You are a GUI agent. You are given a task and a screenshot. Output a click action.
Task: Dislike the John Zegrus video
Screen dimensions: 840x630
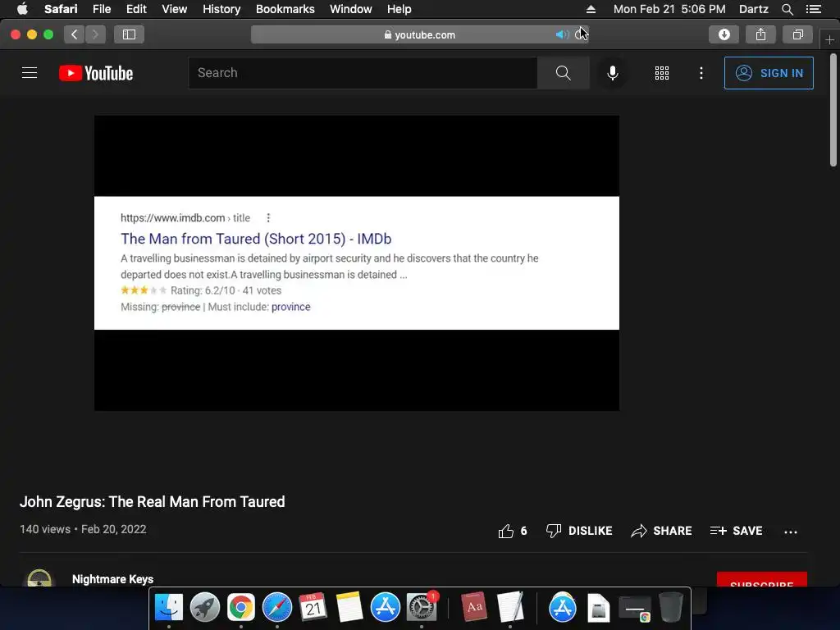(578, 531)
